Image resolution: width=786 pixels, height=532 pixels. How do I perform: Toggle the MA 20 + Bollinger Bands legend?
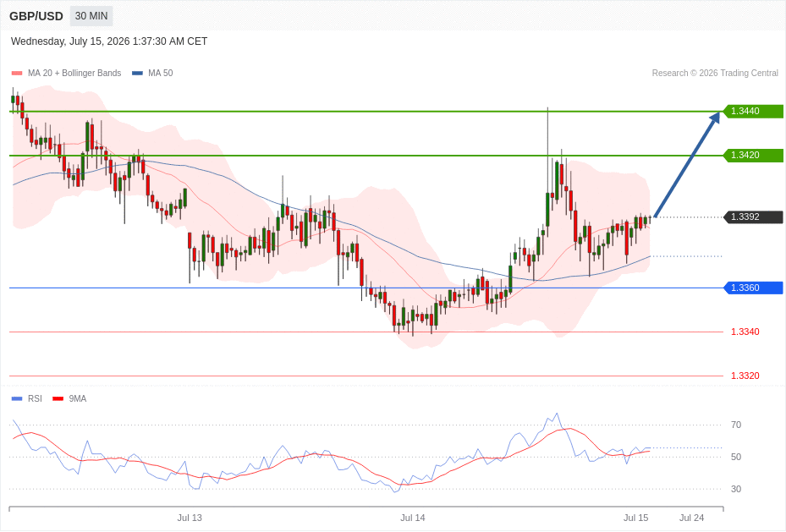coord(66,73)
